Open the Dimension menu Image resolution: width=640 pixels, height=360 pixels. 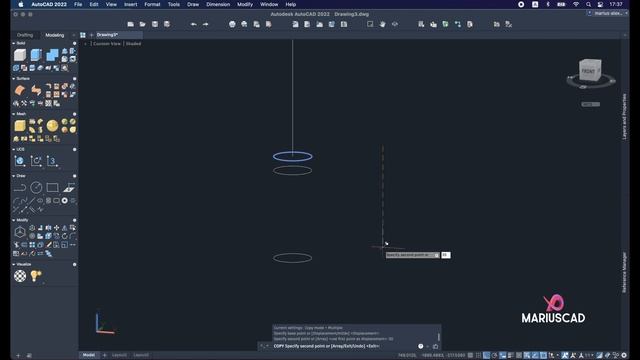tap(218, 4)
